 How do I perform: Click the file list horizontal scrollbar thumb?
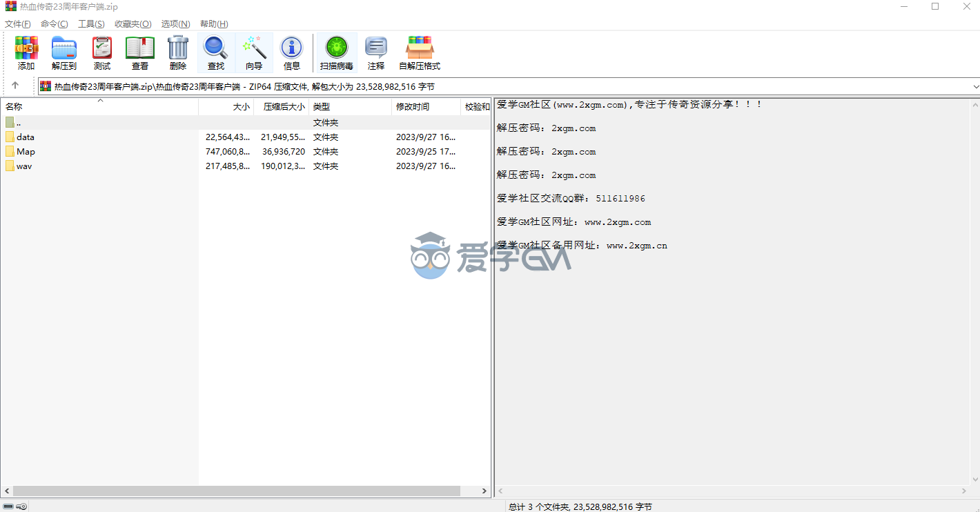[236, 491]
